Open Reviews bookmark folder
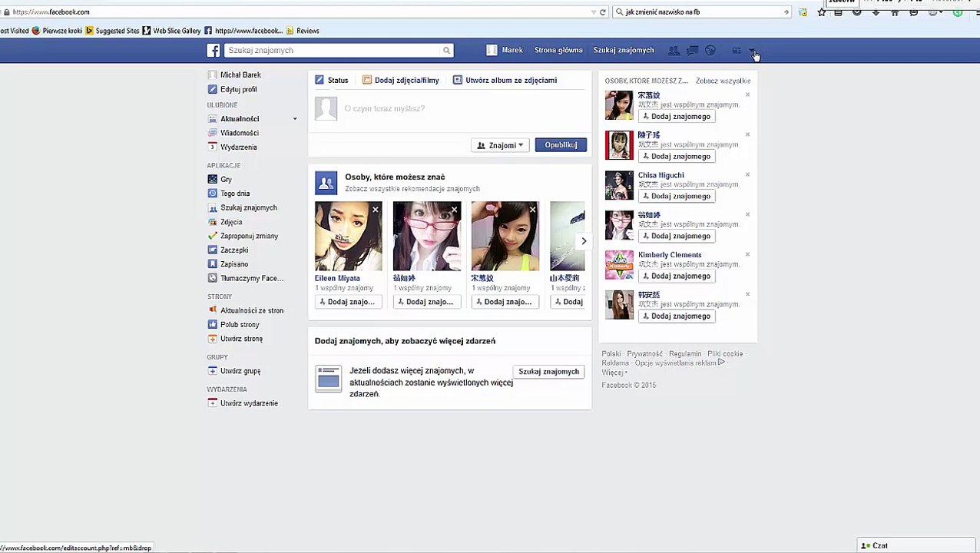The image size is (980, 553). click(303, 31)
